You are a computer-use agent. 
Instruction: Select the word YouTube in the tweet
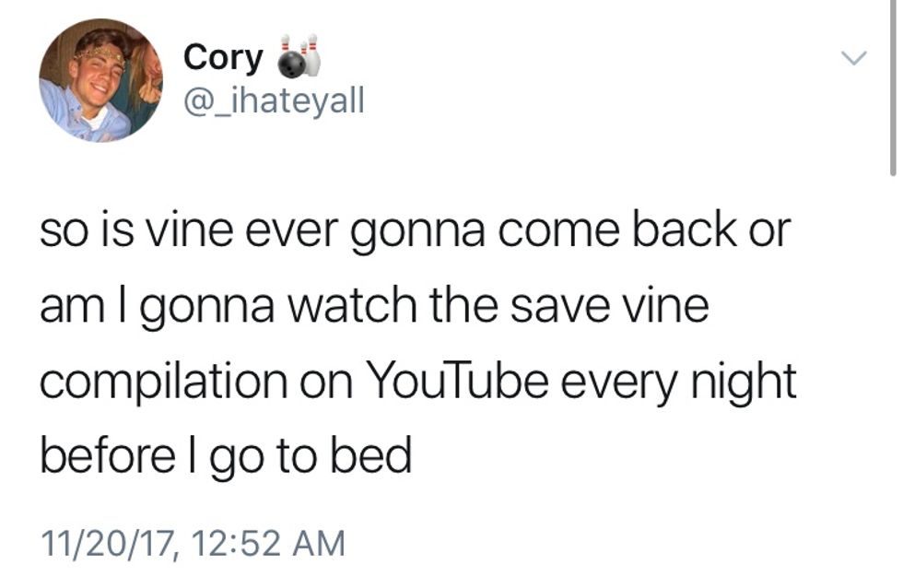(x=456, y=381)
